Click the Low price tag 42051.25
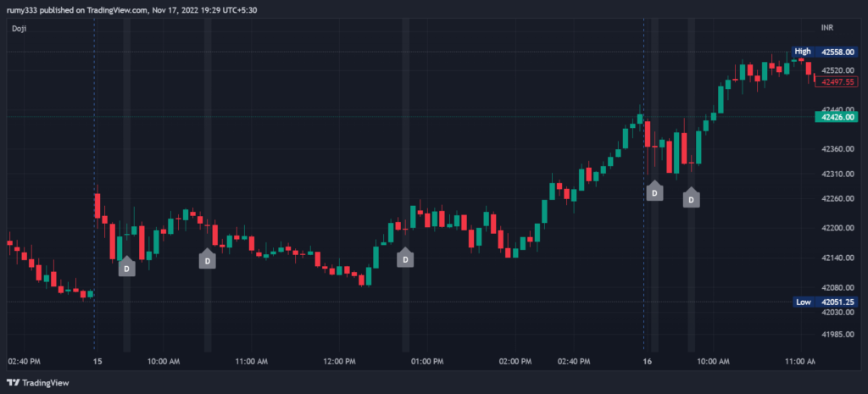This screenshot has height=394, width=868. click(825, 302)
